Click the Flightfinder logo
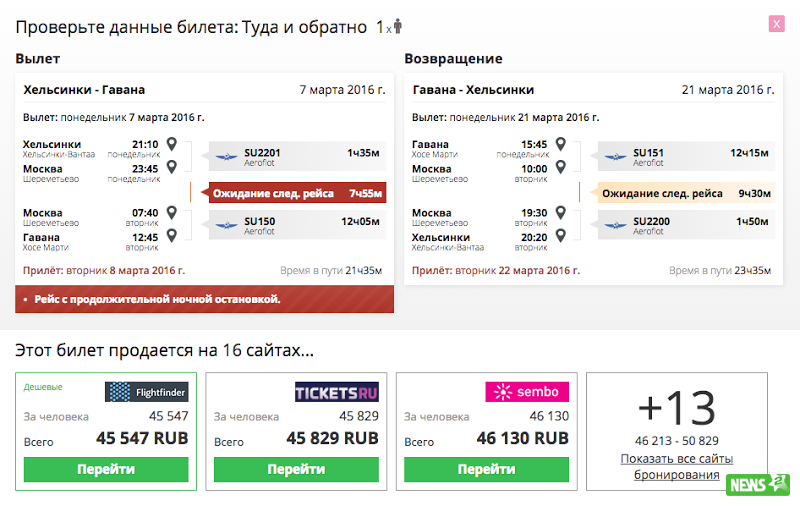The image size is (800, 506). pyautogui.click(x=147, y=392)
